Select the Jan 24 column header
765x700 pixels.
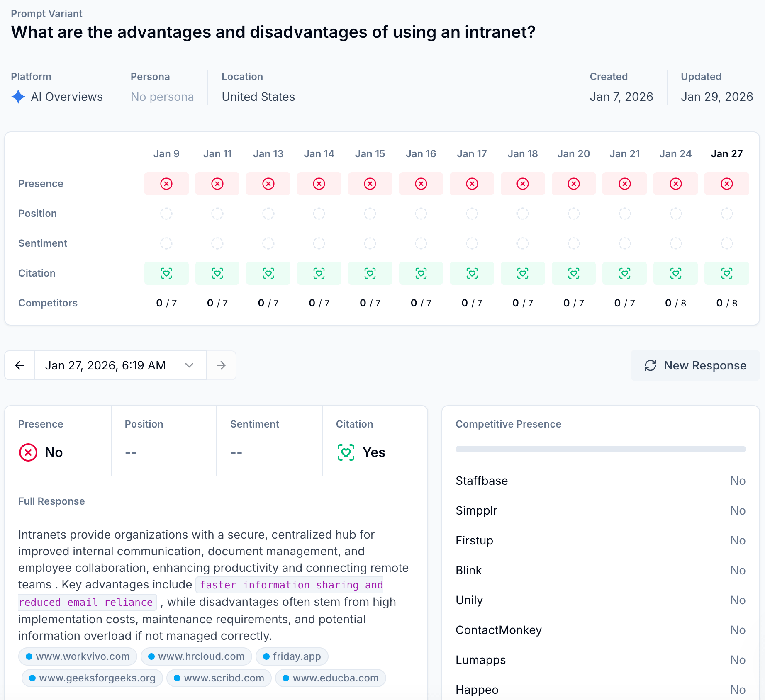click(x=675, y=154)
